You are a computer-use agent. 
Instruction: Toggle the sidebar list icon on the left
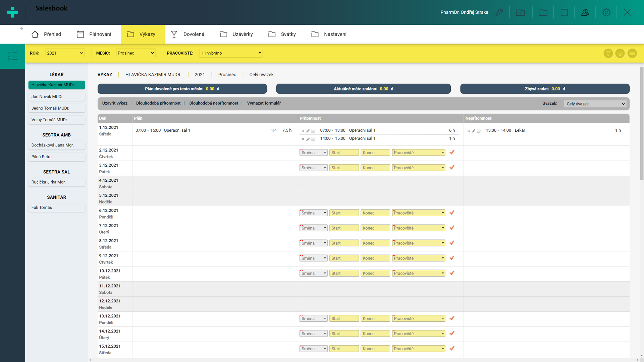pyautogui.click(x=12, y=56)
